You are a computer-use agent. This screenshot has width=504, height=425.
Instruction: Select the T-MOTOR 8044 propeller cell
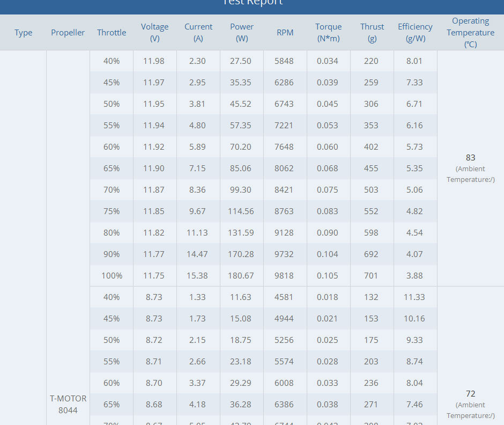(x=68, y=404)
